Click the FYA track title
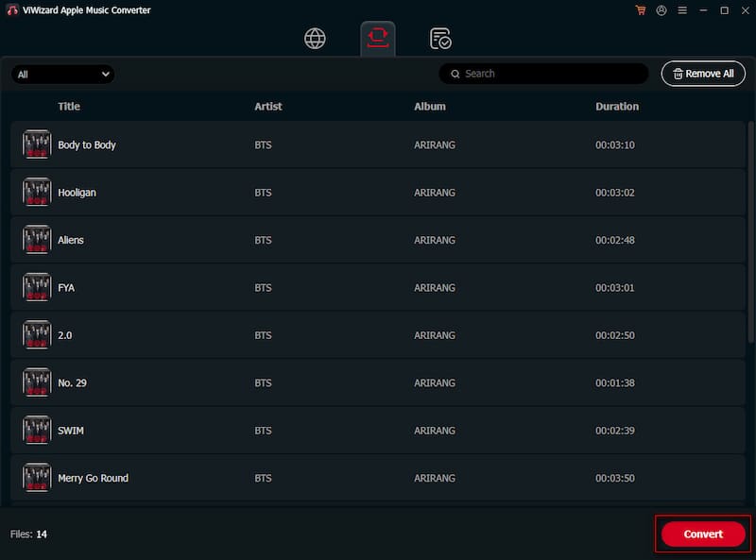The height and width of the screenshot is (560, 756). coord(66,288)
